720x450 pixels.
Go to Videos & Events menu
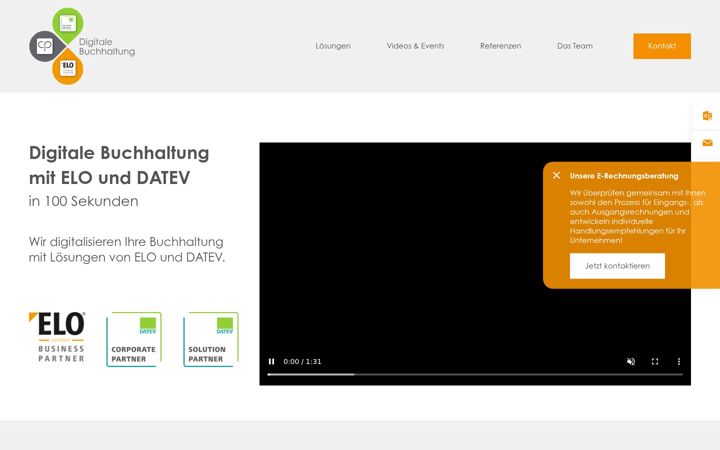click(x=415, y=46)
